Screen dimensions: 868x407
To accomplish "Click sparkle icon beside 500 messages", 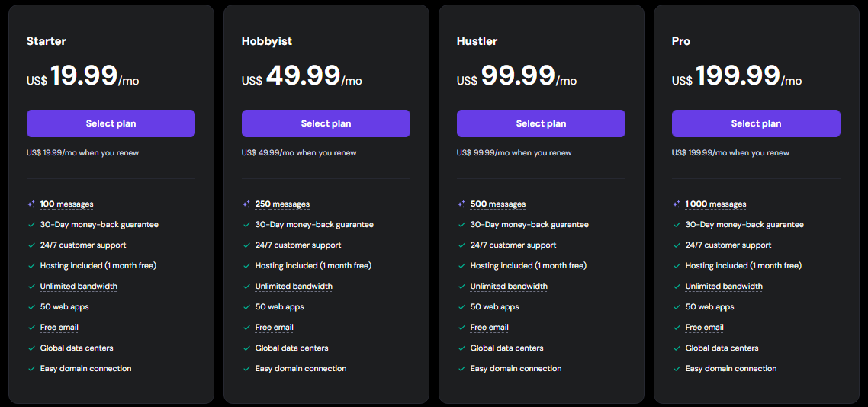I will click(461, 204).
